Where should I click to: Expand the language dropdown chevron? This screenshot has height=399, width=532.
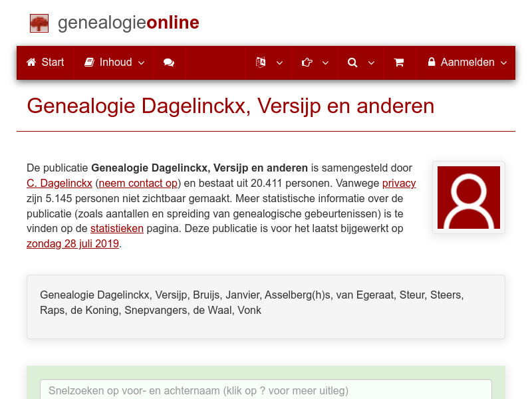tap(279, 63)
